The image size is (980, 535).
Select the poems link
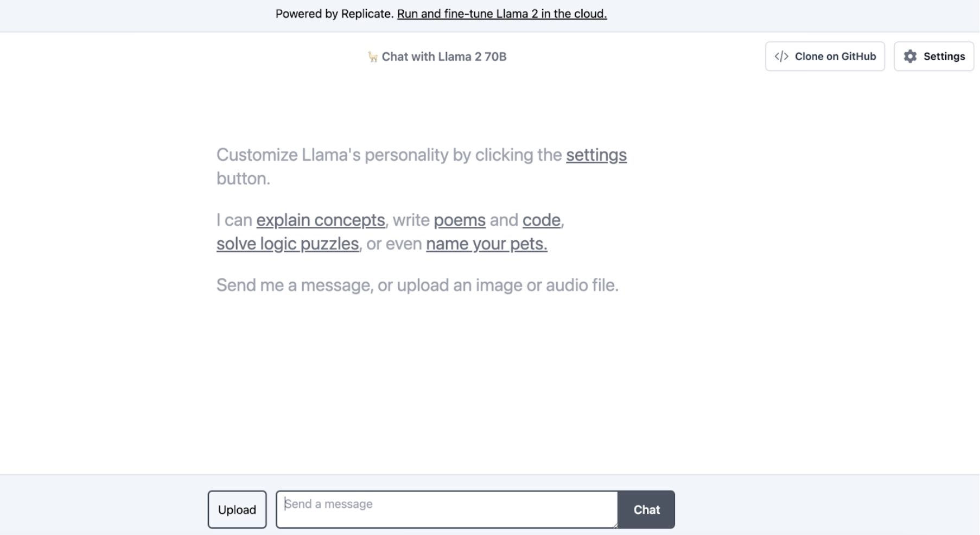460,220
